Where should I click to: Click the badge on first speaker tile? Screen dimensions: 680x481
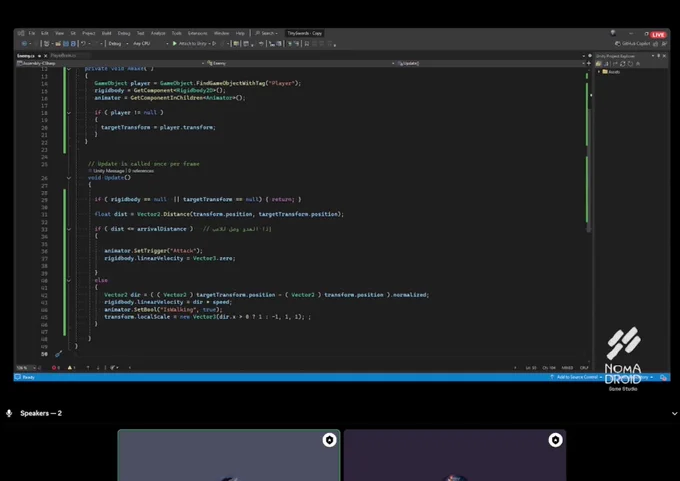[x=330, y=440]
